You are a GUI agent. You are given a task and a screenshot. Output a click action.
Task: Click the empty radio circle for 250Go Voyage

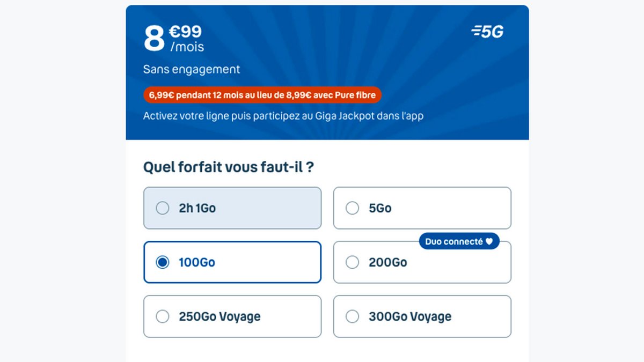(x=163, y=316)
